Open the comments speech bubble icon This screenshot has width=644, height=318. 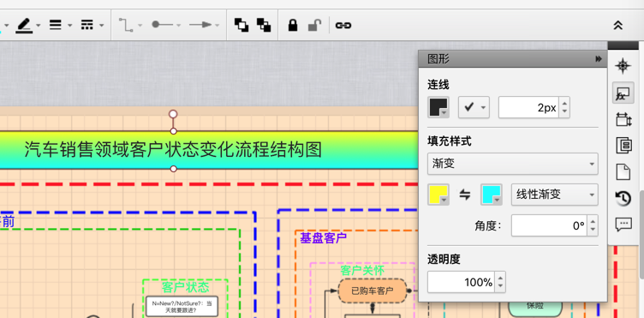[623, 225]
